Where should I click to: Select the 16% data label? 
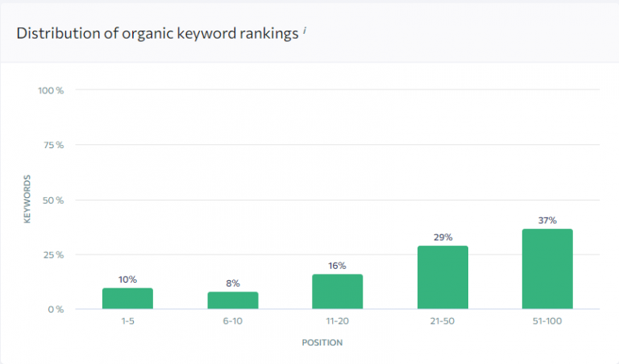(x=338, y=266)
